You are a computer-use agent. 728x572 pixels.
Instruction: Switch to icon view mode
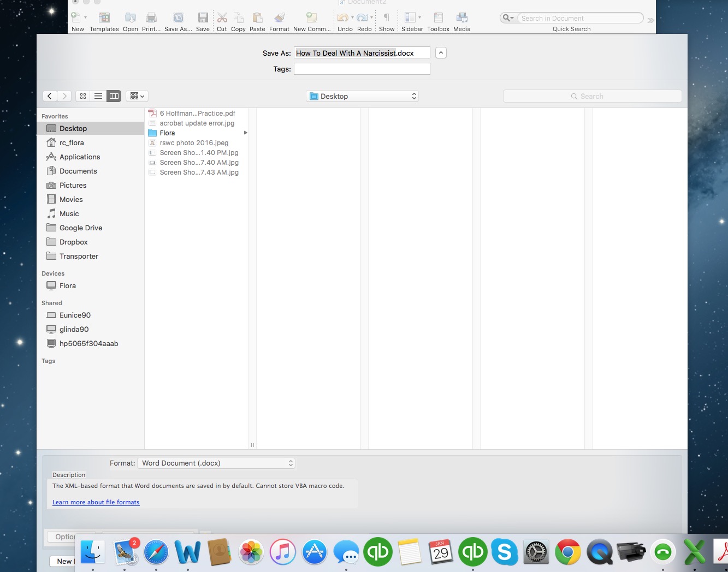tap(83, 96)
